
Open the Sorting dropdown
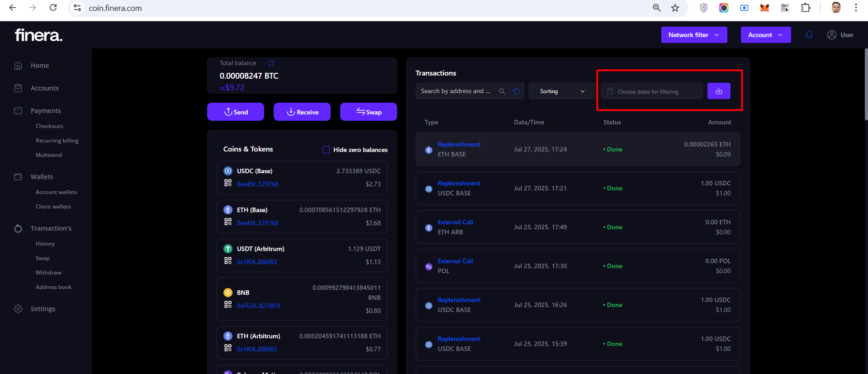pos(562,91)
